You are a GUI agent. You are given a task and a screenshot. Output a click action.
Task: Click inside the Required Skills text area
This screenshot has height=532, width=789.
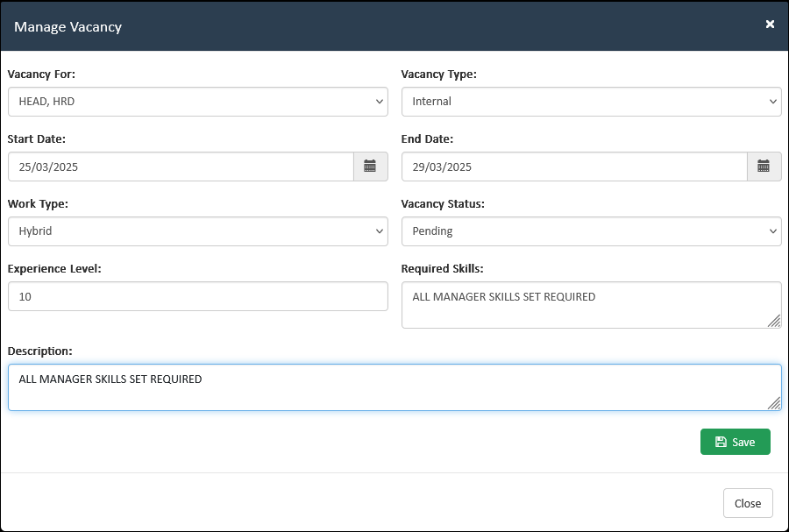tap(583, 305)
